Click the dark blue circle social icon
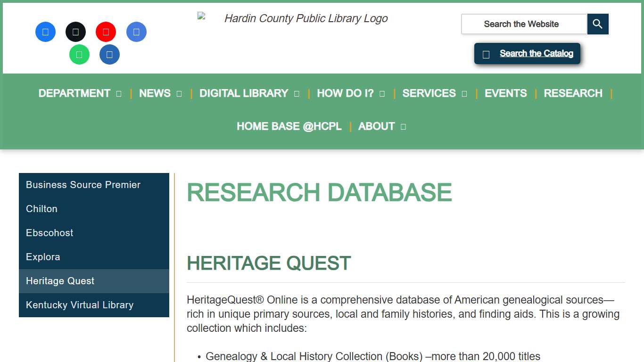 click(109, 54)
